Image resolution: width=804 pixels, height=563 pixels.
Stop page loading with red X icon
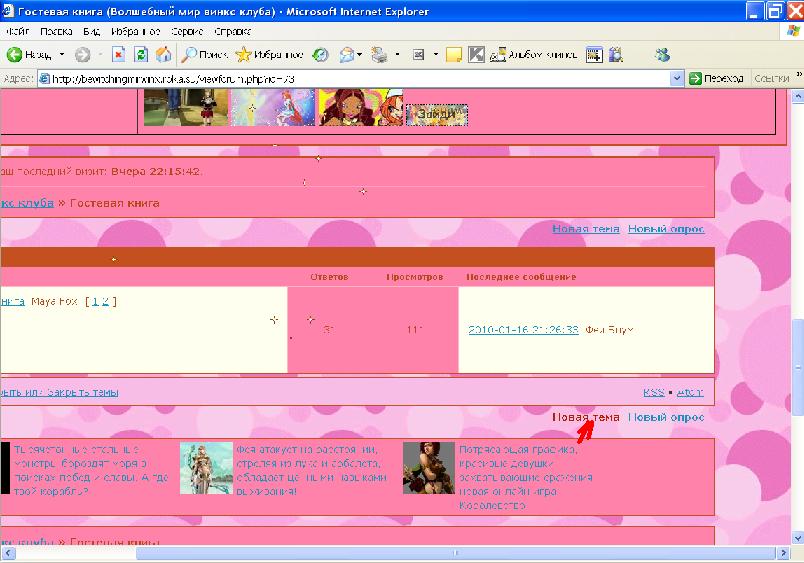118,54
